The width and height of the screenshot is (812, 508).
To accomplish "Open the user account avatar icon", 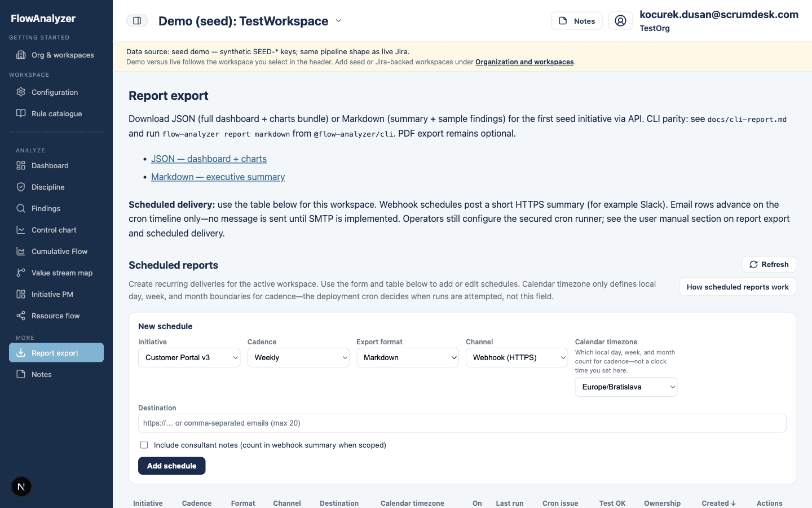I will [620, 21].
